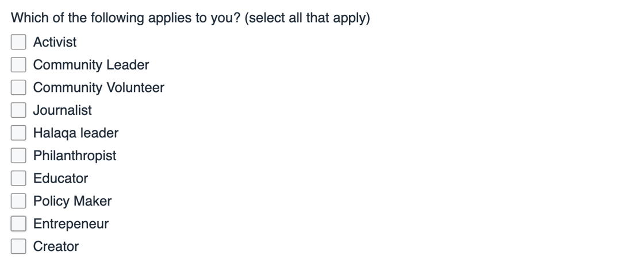Click the "Policy Maker" option text
This screenshot has height=263, width=644.
(72, 201)
